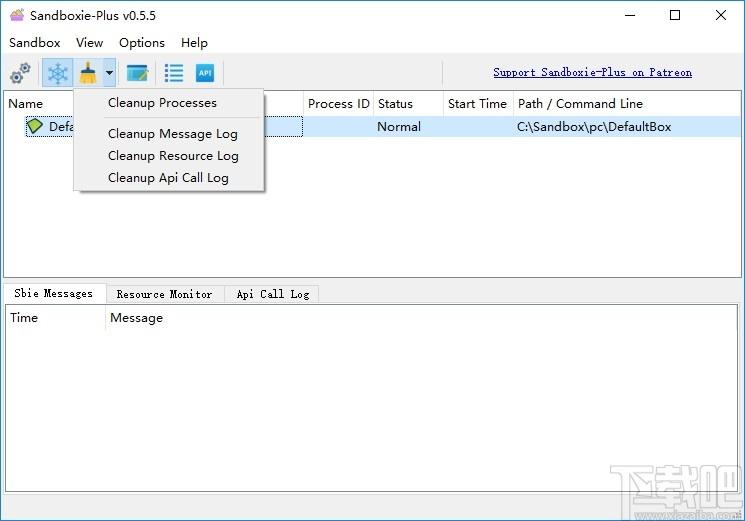Screen dimensions: 745x521
Task: Open the Sandbox menu
Action: [35, 43]
